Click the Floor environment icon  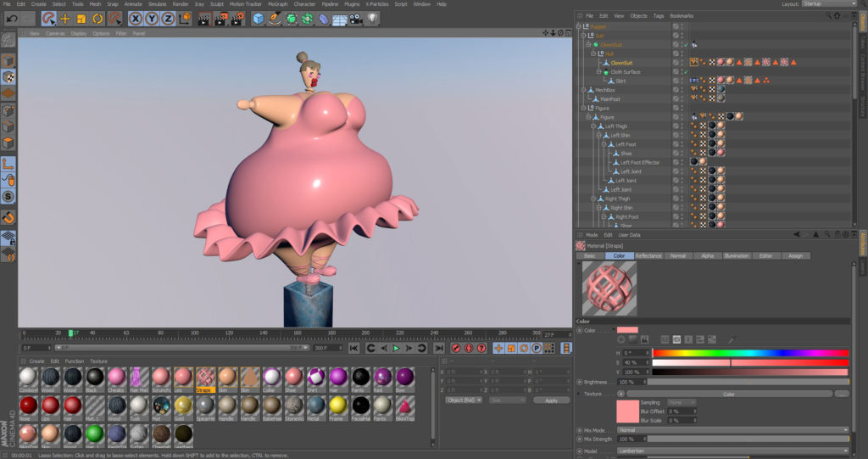[339, 19]
